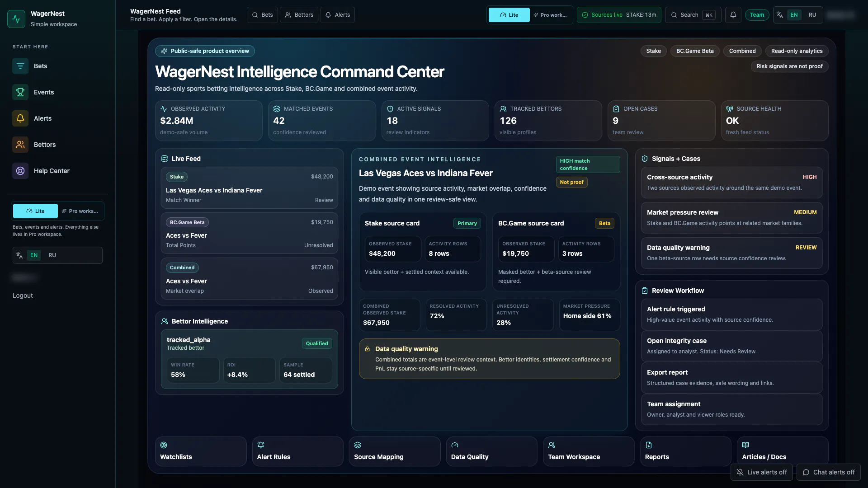Click the Watchlists target icon
This screenshot has width=868, height=488.
(164, 445)
